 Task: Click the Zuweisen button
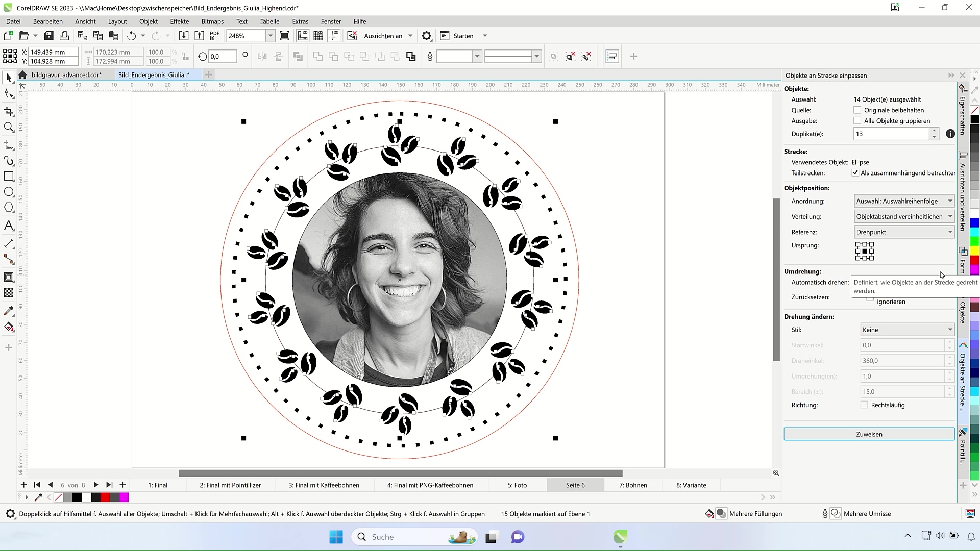[869, 434]
